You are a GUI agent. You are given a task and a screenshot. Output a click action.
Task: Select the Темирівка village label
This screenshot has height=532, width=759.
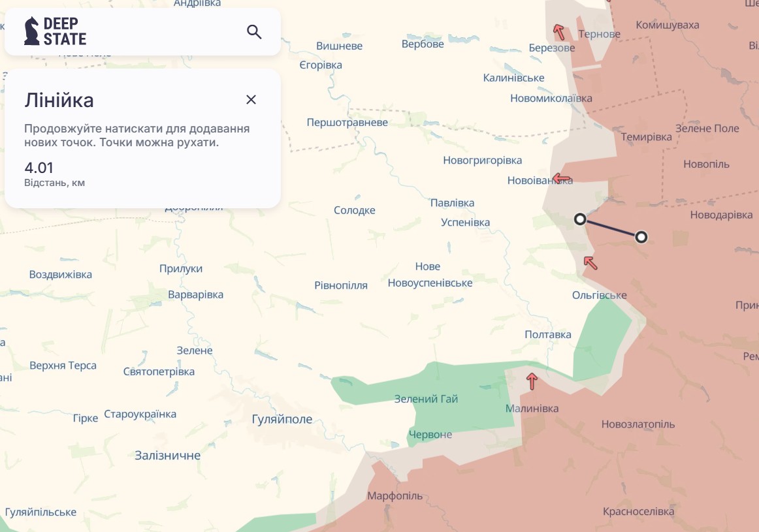646,137
